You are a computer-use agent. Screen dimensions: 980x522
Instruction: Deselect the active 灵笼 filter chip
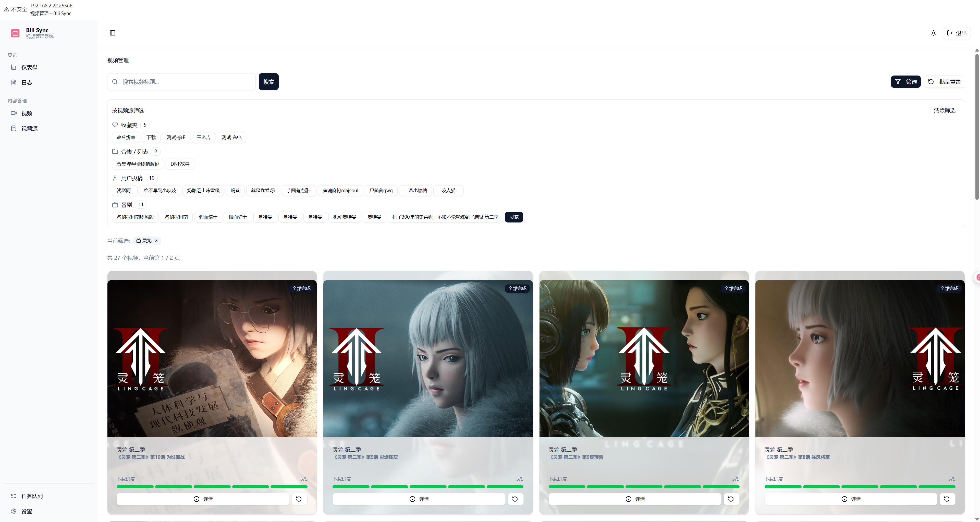click(513, 217)
